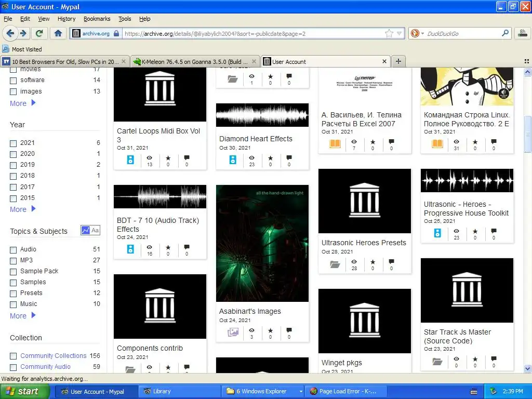Click the views eye icon under Ultrasonic Heroes Presets
This screenshot has width=532, height=399.
pos(354,262)
